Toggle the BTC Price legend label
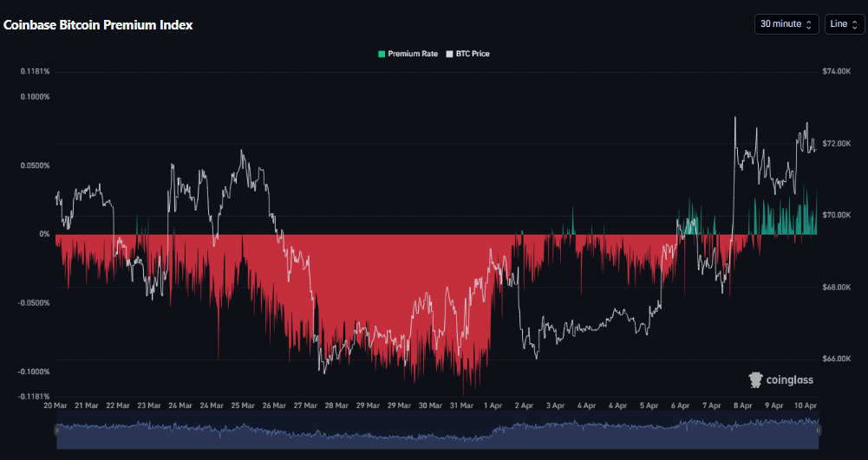This screenshot has height=460, width=868. (473, 54)
